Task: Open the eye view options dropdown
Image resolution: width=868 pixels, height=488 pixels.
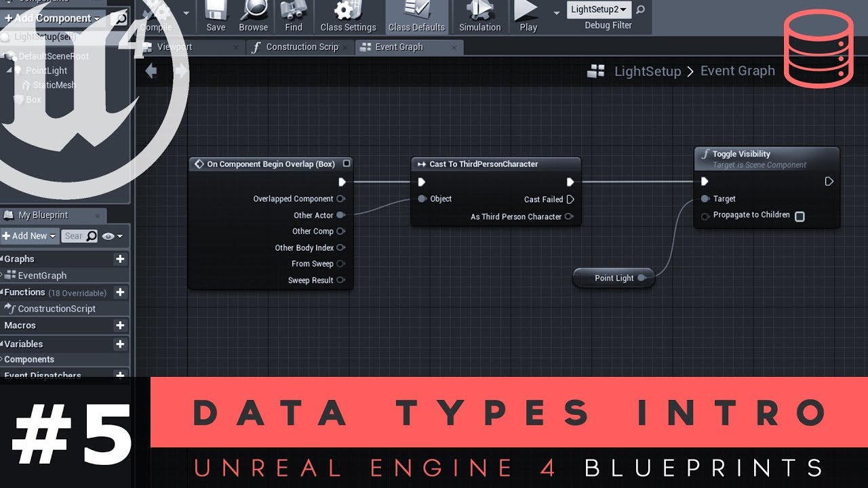Action: click(112, 236)
